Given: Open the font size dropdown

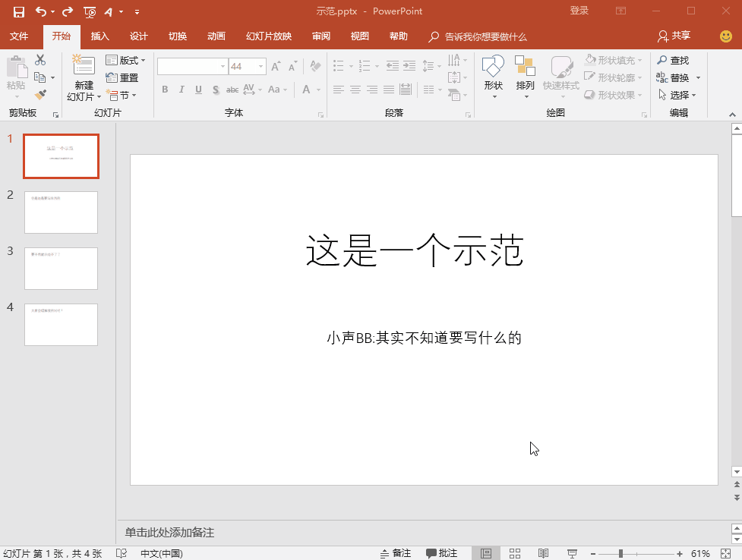Looking at the screenshot, I should click(x=261, y=67).
